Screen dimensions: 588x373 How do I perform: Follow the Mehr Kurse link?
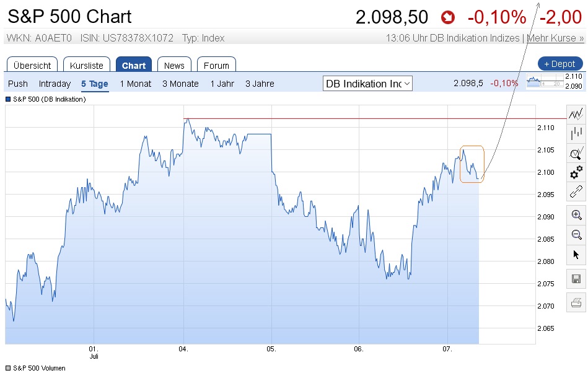555,38
